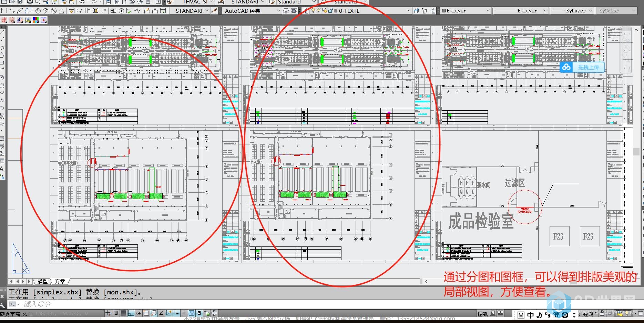Select the Ordinate dimension tool

click(x=28, y=11)
